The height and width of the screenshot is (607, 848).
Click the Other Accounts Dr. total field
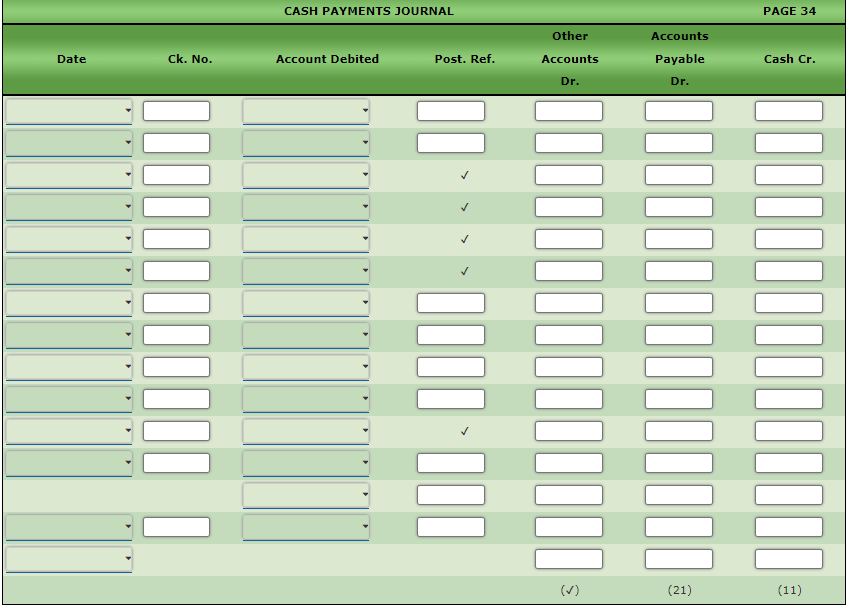[x=568, y=558]
